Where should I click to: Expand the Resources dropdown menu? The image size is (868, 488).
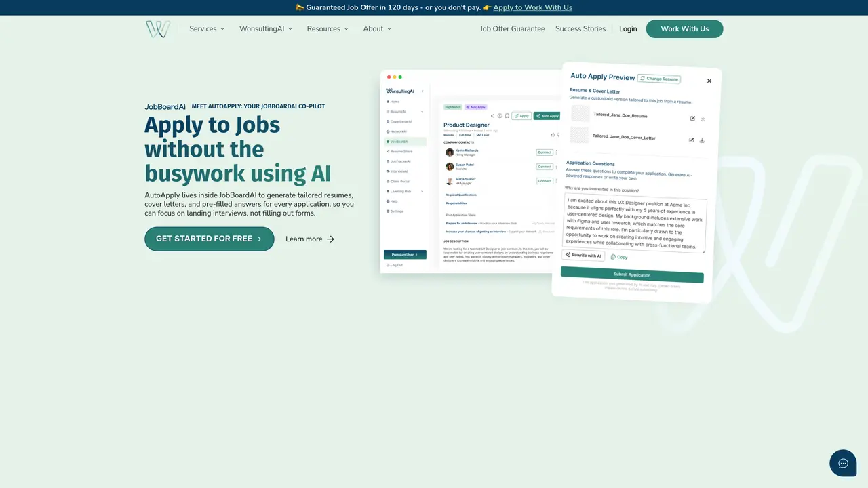tap(328, 29)
